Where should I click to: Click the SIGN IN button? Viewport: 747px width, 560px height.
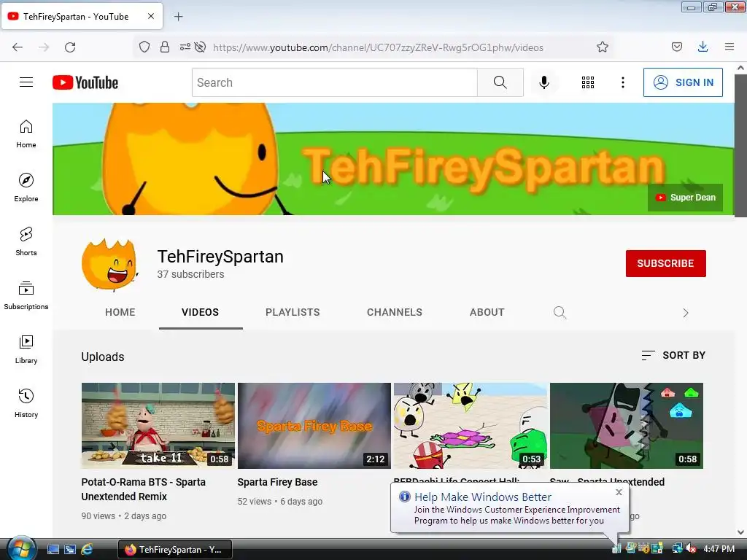coord(683,82)
